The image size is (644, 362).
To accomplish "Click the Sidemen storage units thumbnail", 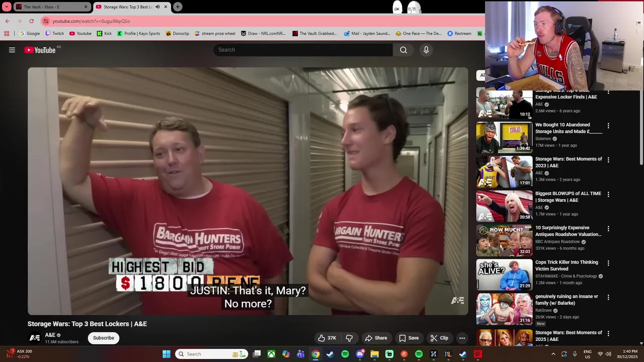I will [504, 137].
